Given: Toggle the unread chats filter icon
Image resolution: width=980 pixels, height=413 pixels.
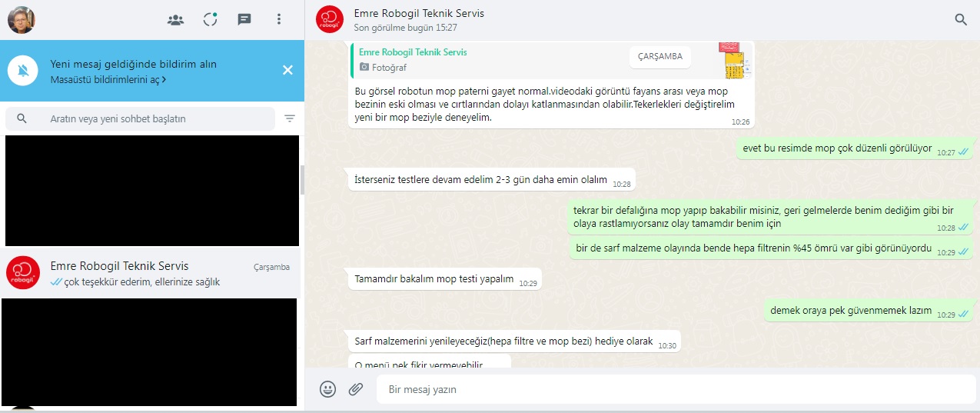Looking at the screenshot, I should 290,118.
